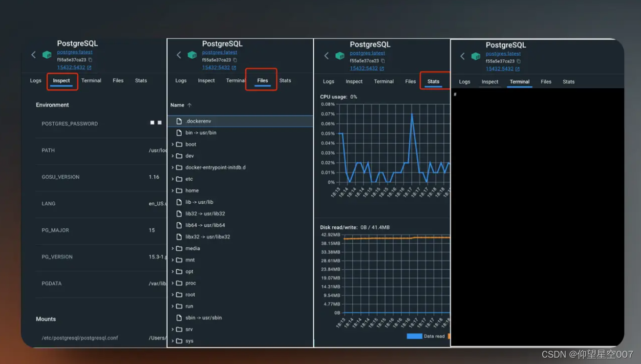Click the file icon of lib64 -> usr/lib64
641x364 pixels.
(179, 225)
